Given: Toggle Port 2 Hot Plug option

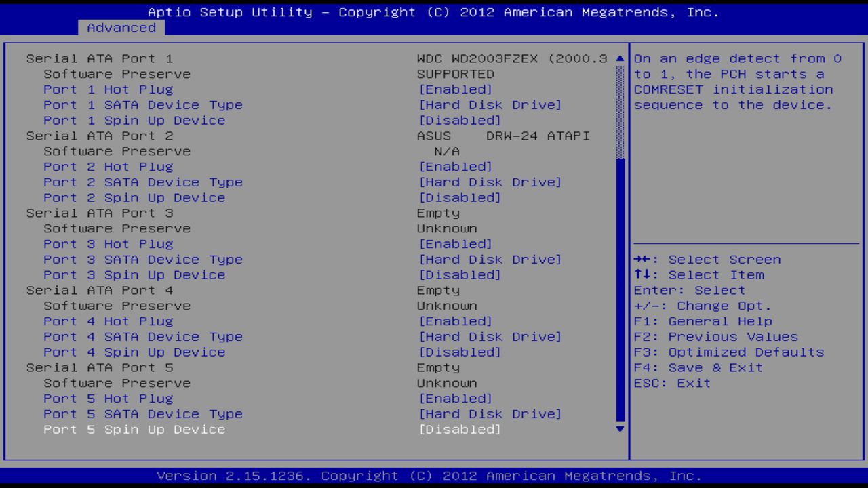Looking at the screenshot, I should click(x=107, y=166).
